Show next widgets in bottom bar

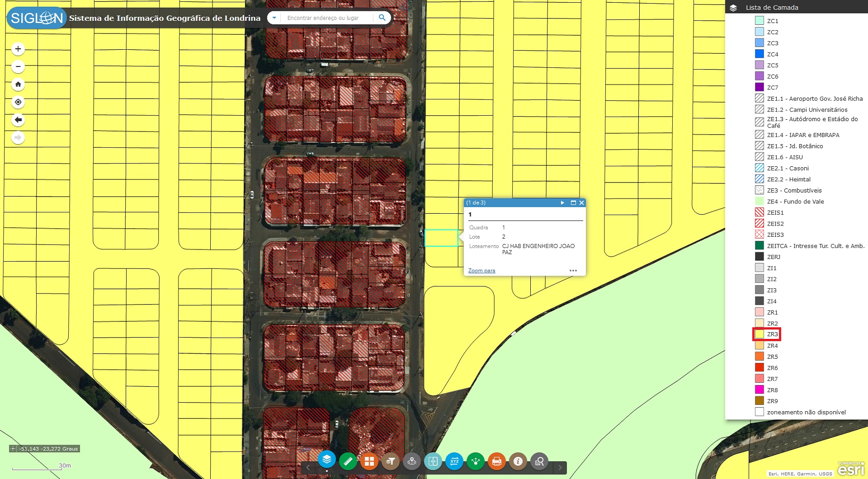560,467
